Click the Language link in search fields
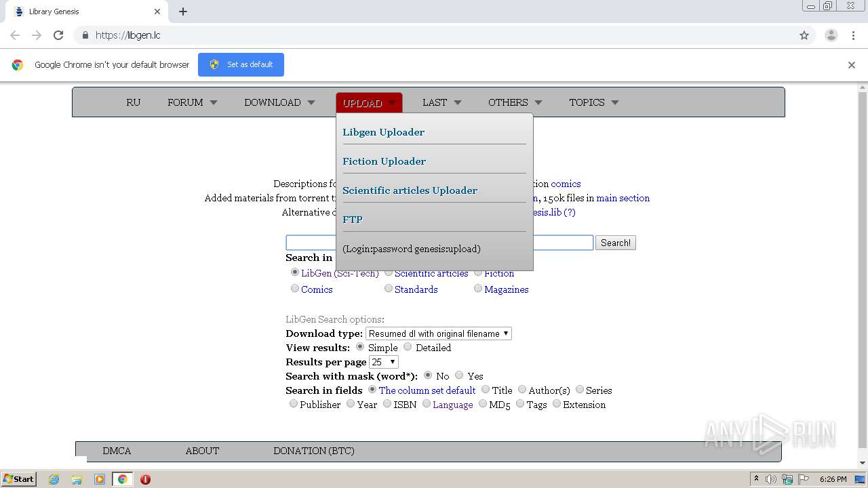 click(x=452, y=405)
